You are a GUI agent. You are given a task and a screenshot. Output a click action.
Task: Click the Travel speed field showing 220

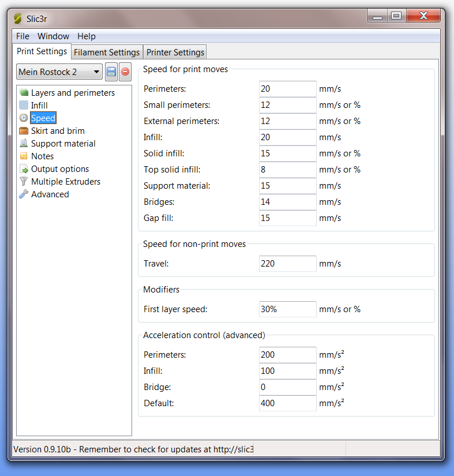288,264
